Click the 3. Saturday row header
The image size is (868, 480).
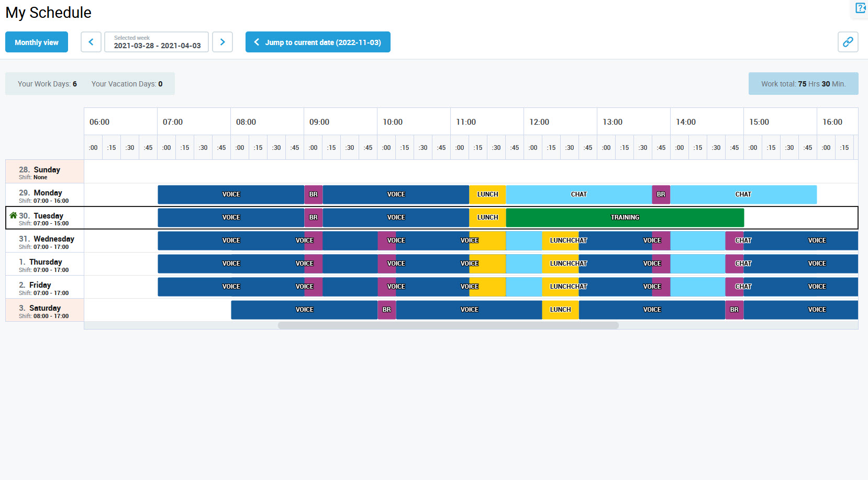click(44, 310)
